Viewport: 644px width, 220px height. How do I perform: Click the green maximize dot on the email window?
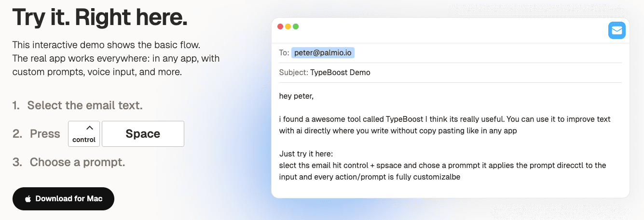tap(296, 27)
